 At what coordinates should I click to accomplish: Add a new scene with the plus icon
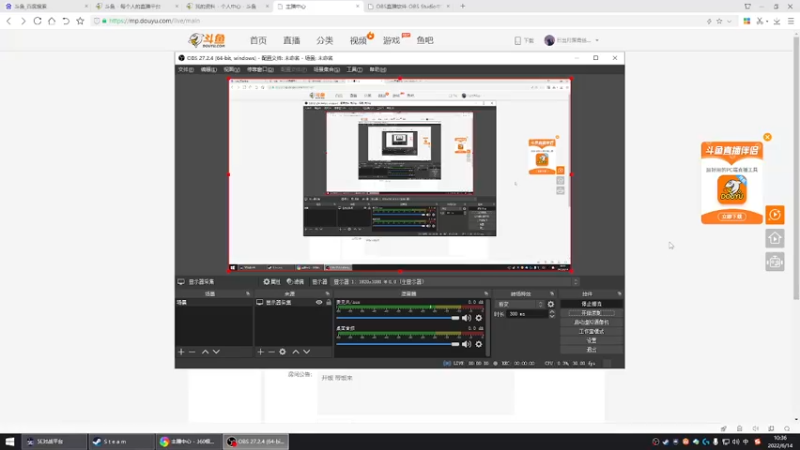(181, 352)
